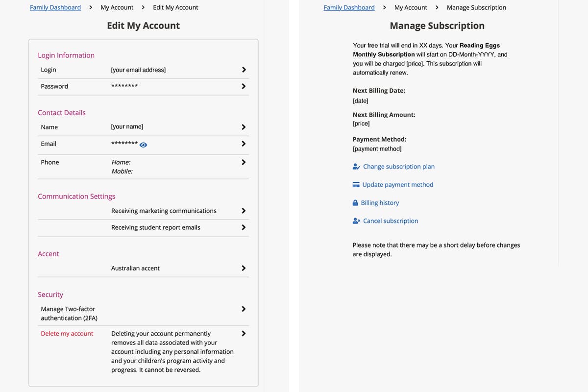Open the Name edit chevron
Viewport: 588px width, 392px height.
[x=244, y=126]
